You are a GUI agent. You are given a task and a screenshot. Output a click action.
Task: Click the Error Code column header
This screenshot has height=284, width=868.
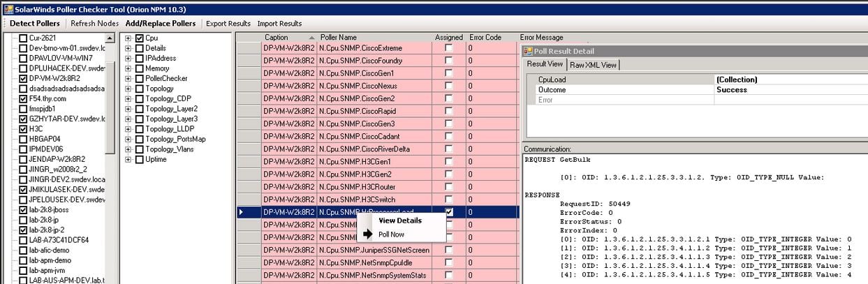pyautogui.click(x=492, y=37)
